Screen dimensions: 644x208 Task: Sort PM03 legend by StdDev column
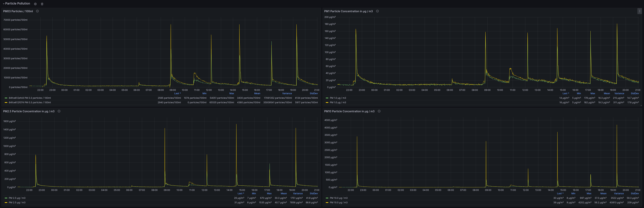314,93
